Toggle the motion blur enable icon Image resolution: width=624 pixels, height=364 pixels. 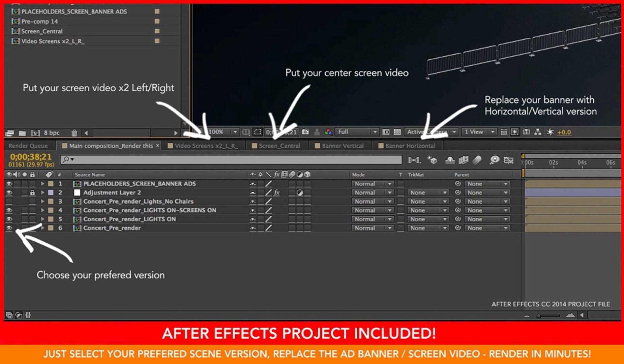476,160
